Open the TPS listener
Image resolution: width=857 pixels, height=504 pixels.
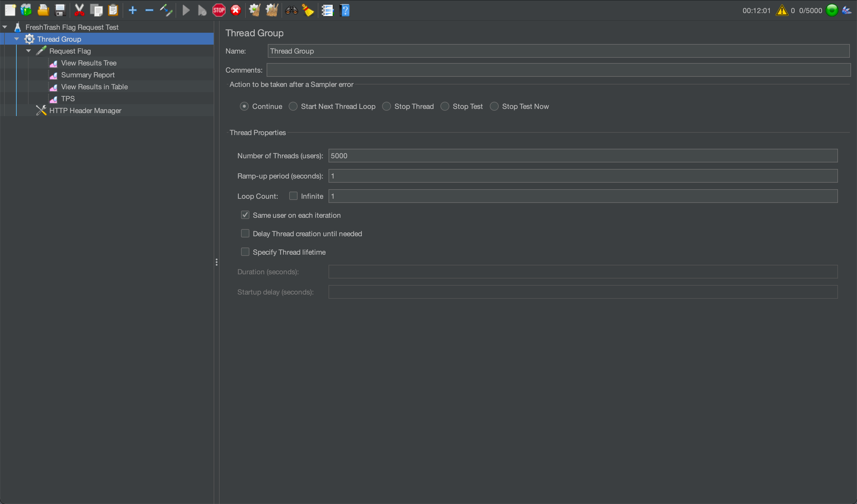68,98
